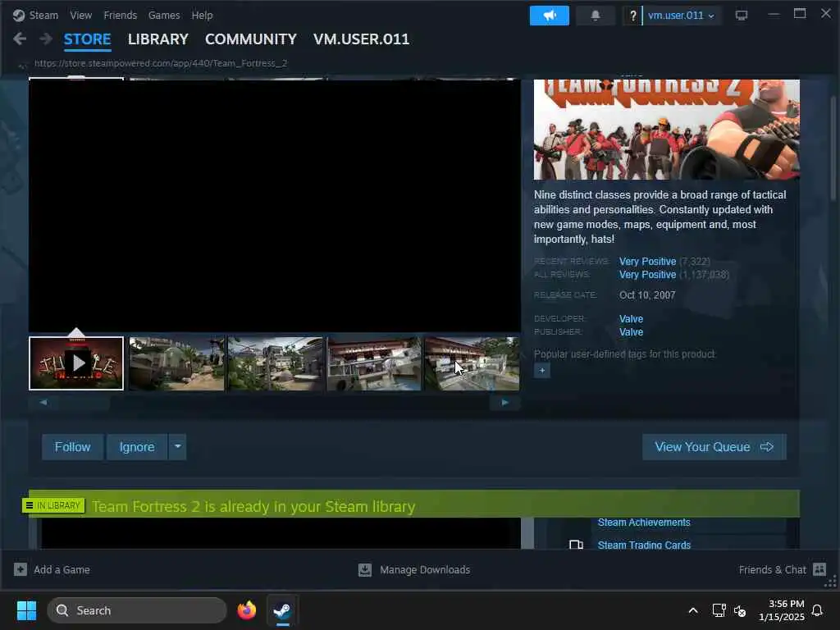Go forward with the right arrow
This screenshot has height=630, width=840.
(x=46, y=39)
